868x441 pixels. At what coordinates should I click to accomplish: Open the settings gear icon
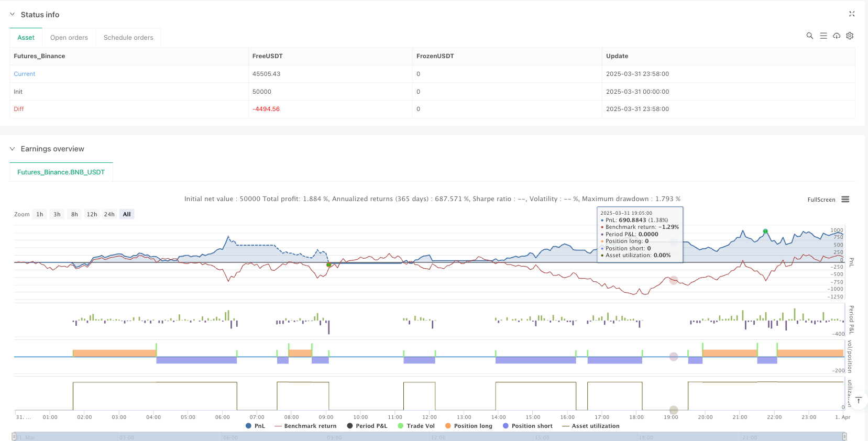pyautogui.click(x=850, y=36)
